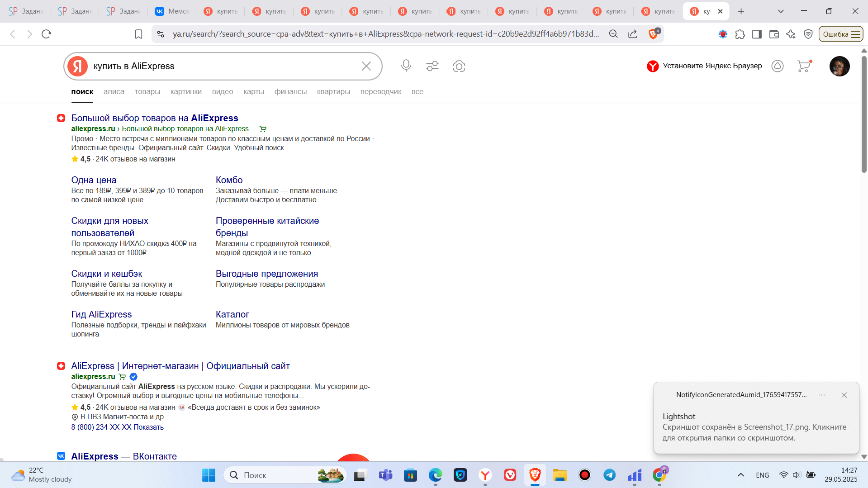Switch to Мемо VK browser tab

[x=172, y=11]
